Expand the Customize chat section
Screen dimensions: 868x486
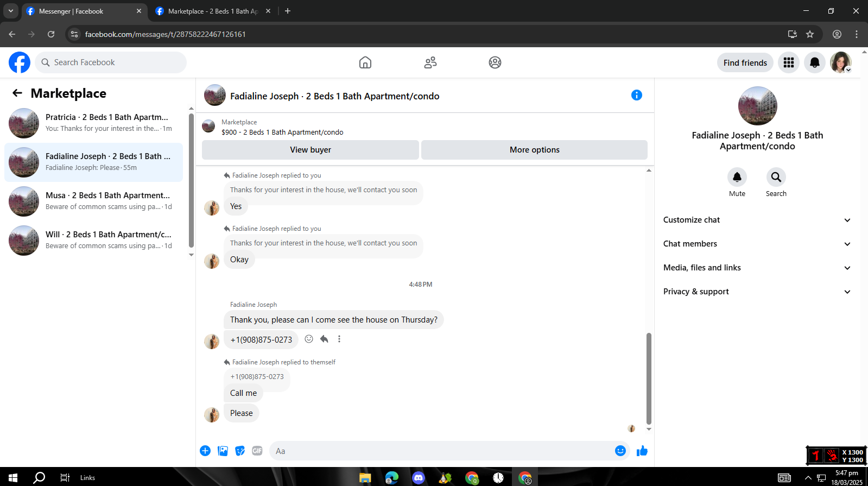point(757,220)
